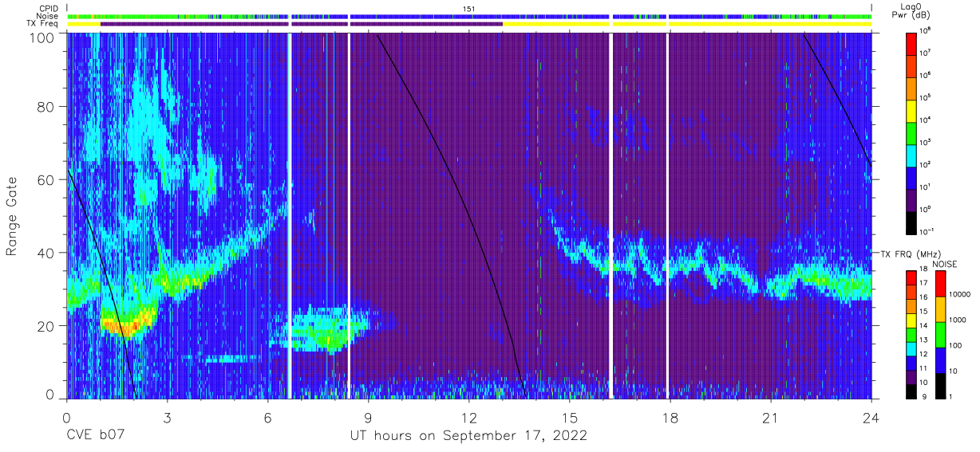This screenshot has height=452, width=980.
Task: Click the '12' tick on the UT hours axis
Action: coord(468,416)
